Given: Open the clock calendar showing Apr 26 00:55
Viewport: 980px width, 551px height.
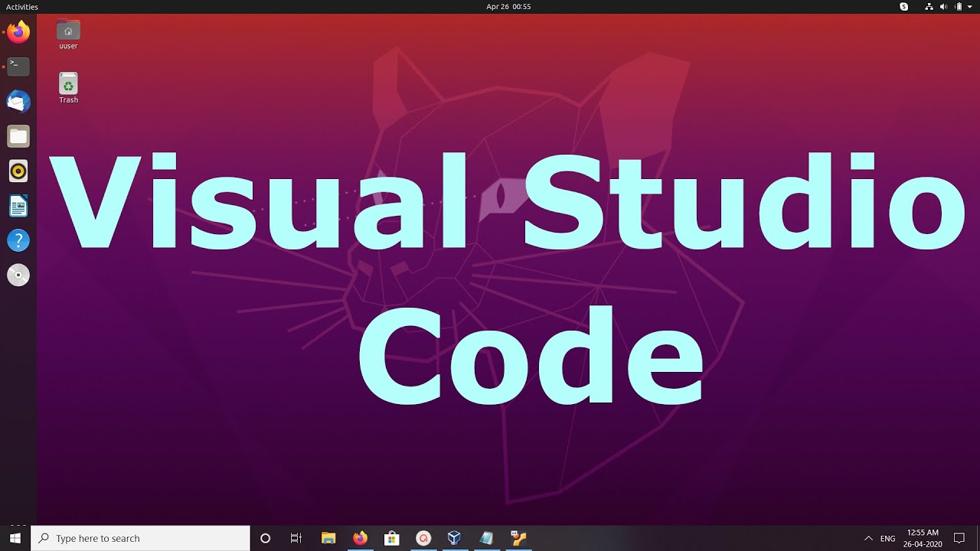Looking at the screenshot, I should (x=508, y=7).
